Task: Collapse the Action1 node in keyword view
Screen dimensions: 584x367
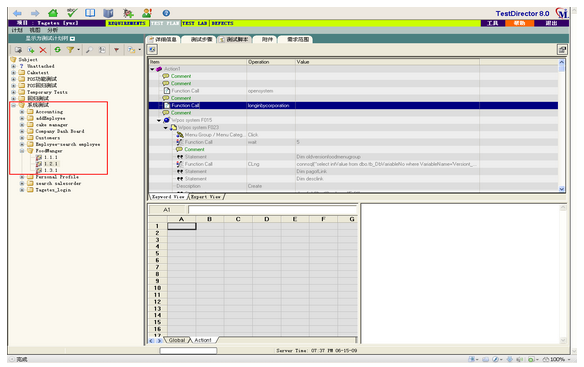Action: (152, 69)
